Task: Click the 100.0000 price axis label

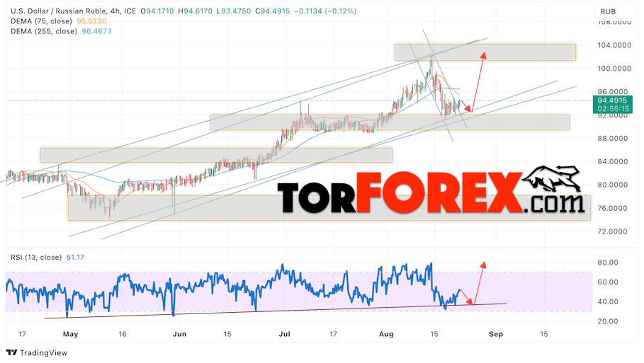Action: (x=614, y=69)
